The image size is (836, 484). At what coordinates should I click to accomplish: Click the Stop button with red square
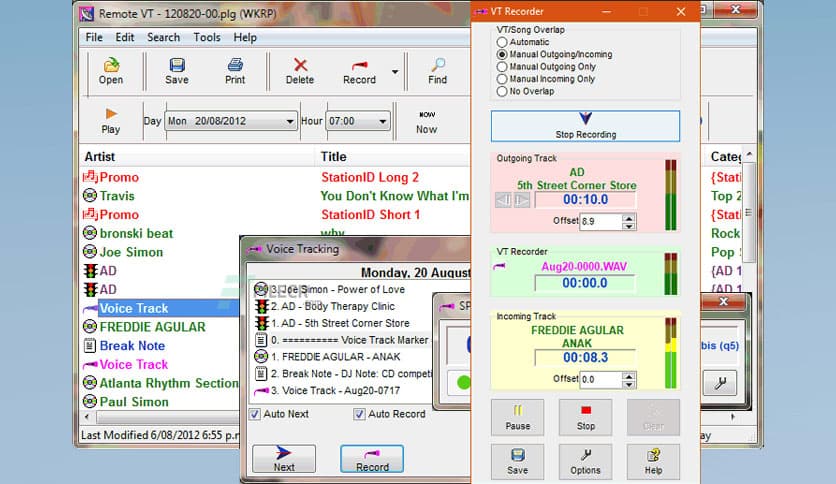coord(585,417)
